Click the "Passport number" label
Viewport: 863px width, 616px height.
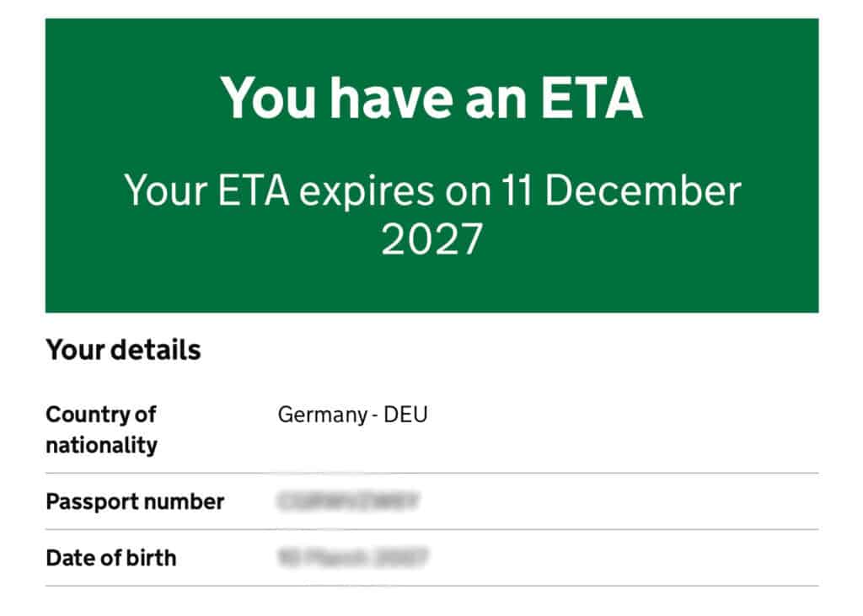point(135,502)
